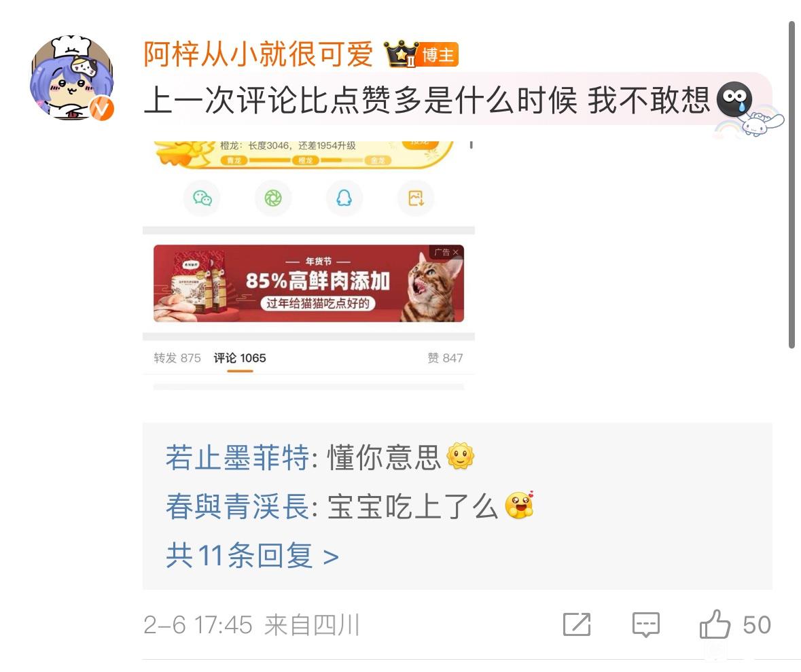Tap the orange V verification badge
The height and width of the screenshot is (672, 801).
102,108
